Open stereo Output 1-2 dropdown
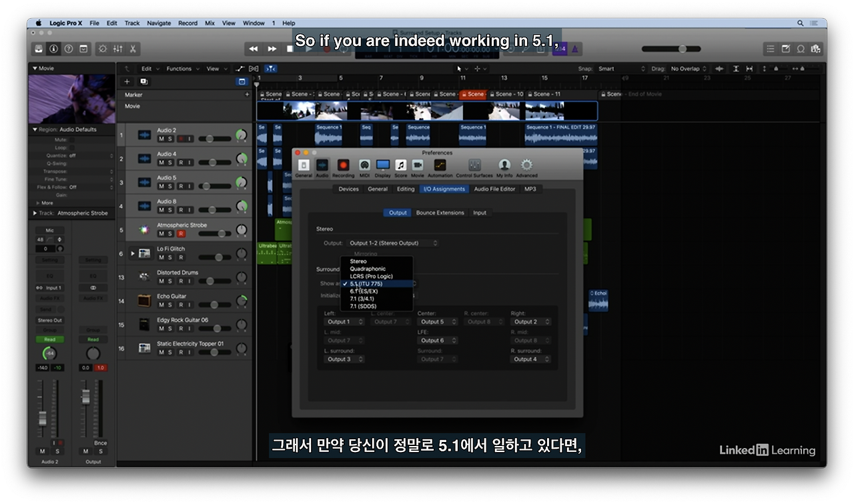 point(393,243)
